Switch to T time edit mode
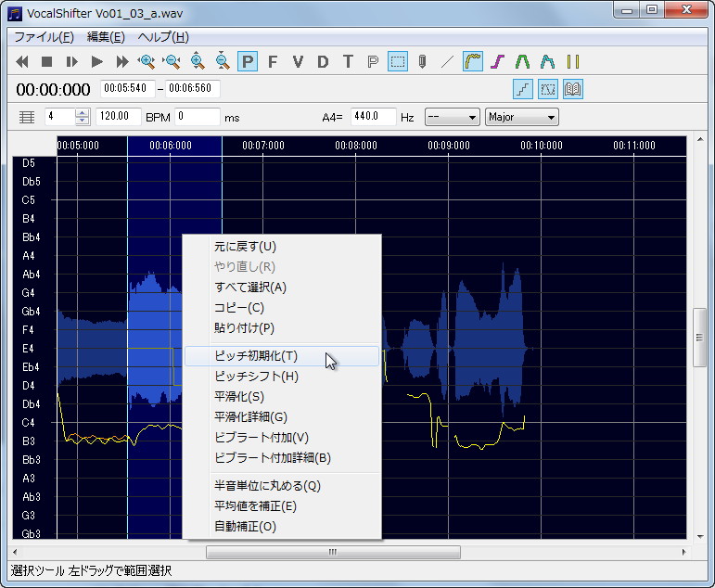The height and width of the screenshot is (588, 715). coord(348,61)
